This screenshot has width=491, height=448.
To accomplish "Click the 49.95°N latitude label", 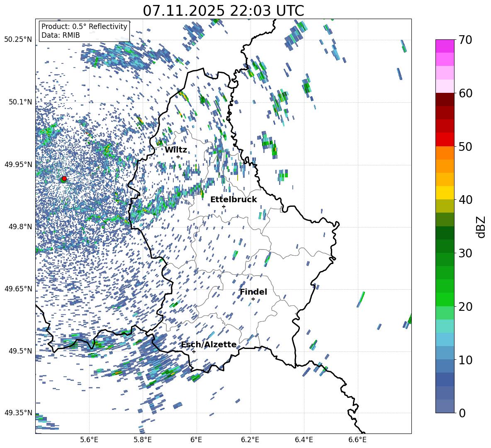I will point(18,164).
